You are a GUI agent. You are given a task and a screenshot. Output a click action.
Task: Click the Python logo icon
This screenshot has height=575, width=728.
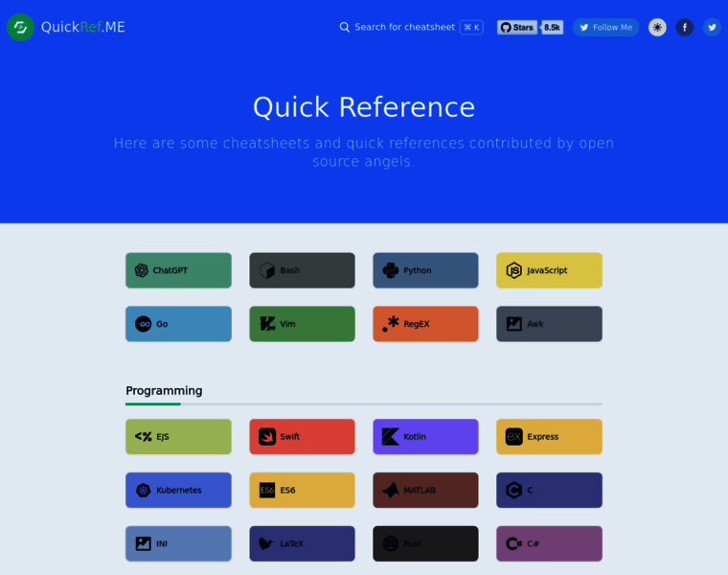391,270
